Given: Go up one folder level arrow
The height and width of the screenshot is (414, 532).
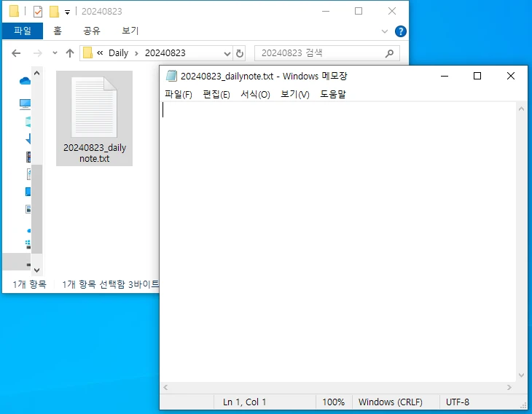Looking at the screenshot, I should 70,53.
